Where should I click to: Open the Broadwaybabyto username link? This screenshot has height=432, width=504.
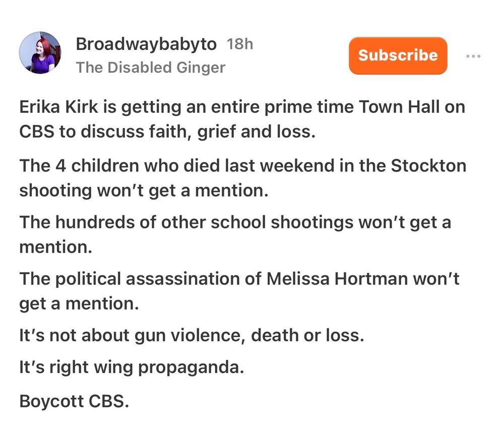coord(146,44)
